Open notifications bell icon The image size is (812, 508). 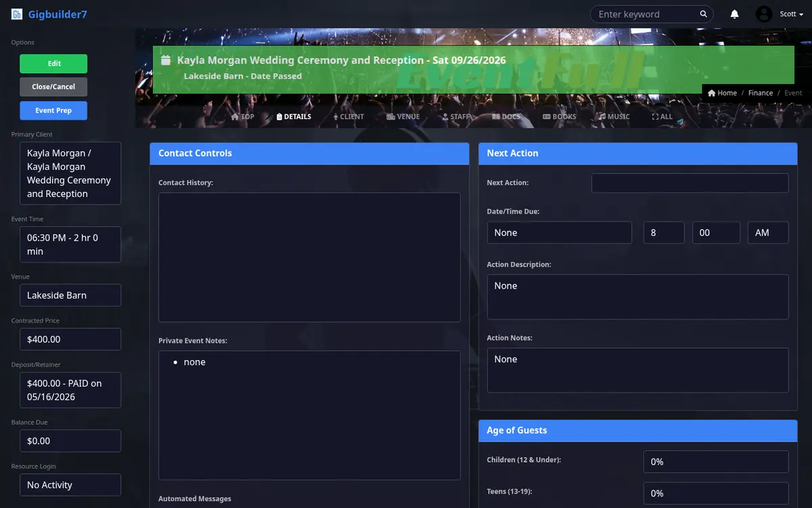(x=734, y=14)
